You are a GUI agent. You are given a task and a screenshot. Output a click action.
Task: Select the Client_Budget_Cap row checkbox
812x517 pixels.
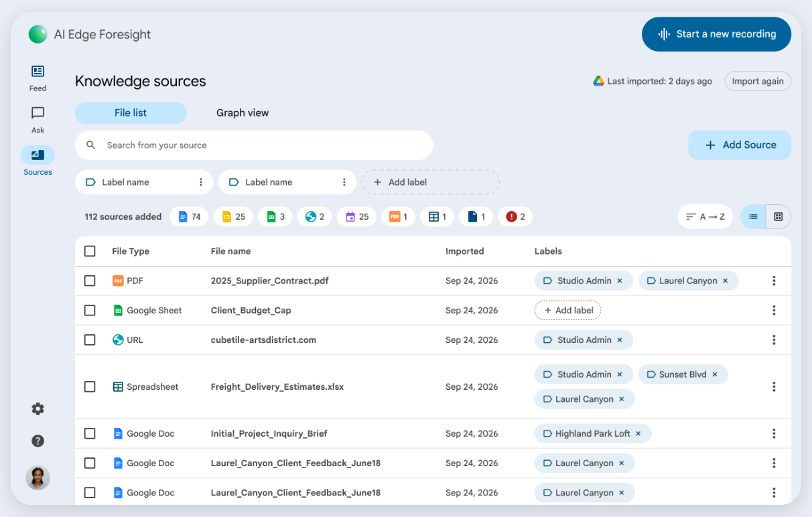90,310
